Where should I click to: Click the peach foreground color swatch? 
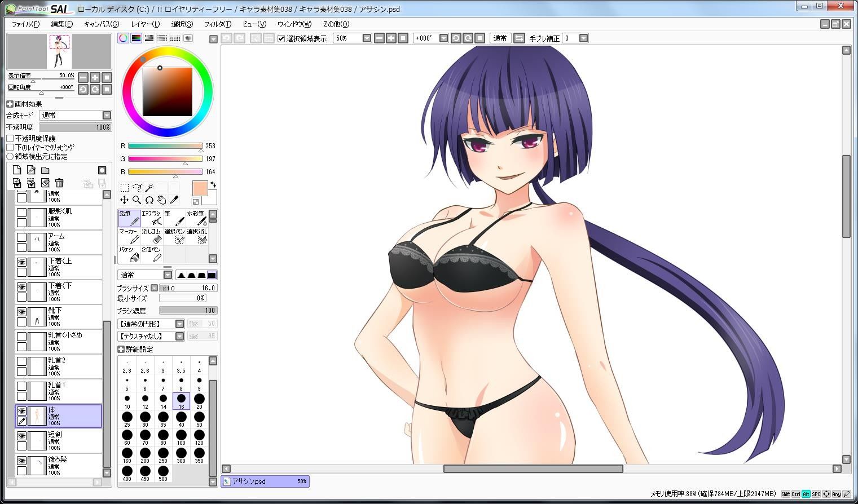200,188
